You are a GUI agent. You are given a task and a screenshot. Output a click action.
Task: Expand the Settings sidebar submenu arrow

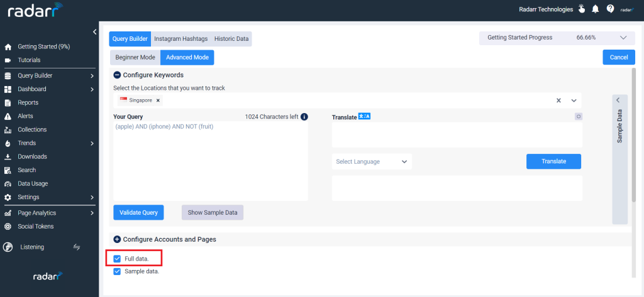click(x=92, y=197)
